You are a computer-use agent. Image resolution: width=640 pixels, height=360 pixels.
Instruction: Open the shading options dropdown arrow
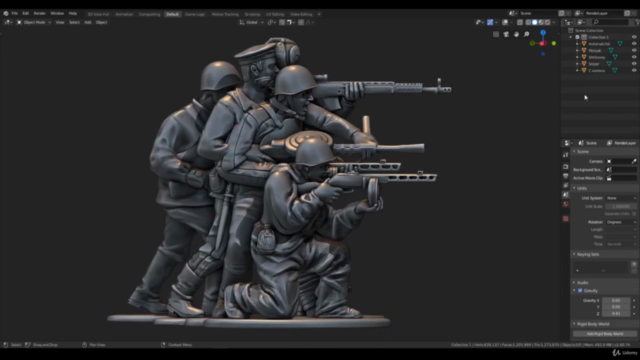click(x=553, y=22)
